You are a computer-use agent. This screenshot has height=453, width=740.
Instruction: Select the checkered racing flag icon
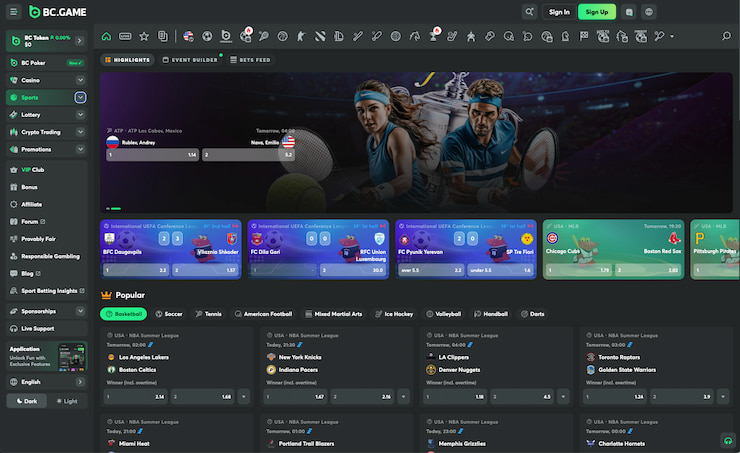[x=584, y=36]
